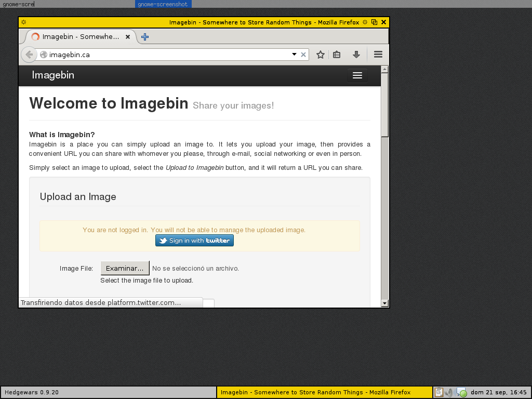Click the 'Upload an Image' heading
Image resolution: width=532 pixels, height=399 pixels.
pos(78,197)
